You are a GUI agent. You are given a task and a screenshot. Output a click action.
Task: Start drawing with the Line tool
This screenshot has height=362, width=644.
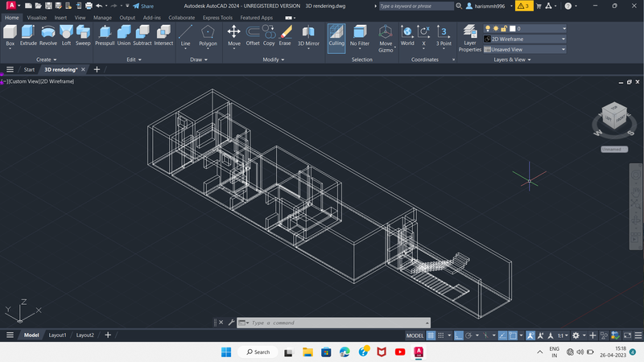(x=185, y=35)
